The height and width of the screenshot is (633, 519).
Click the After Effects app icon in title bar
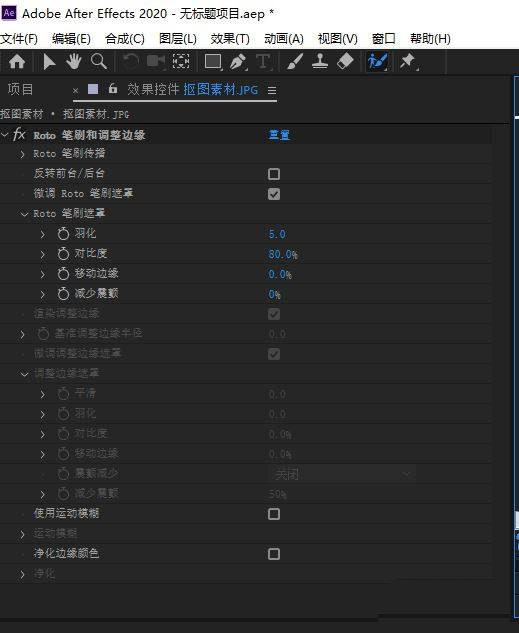(x=9, y=13)
